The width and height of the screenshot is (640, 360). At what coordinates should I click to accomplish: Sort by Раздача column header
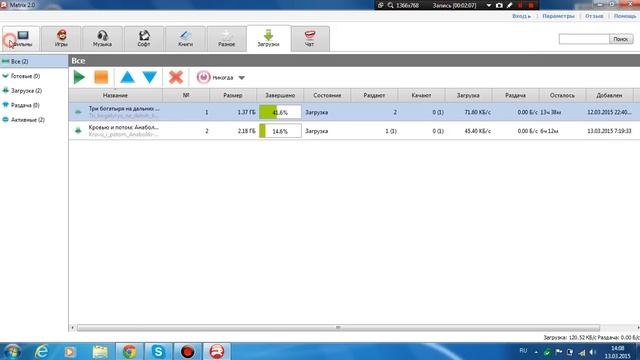[x=515, y=95]
